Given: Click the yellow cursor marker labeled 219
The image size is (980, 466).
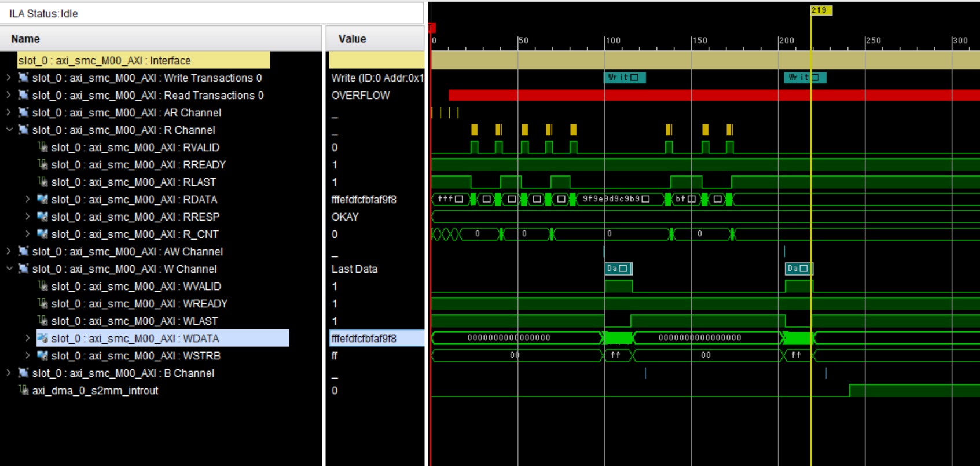Looking at the screenshot, I should 821,10.
